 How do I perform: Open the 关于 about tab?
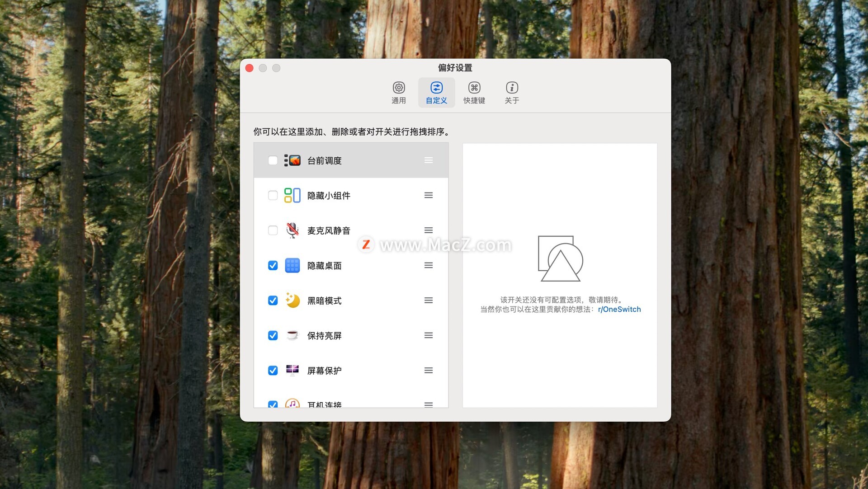[x=512, y=93]
